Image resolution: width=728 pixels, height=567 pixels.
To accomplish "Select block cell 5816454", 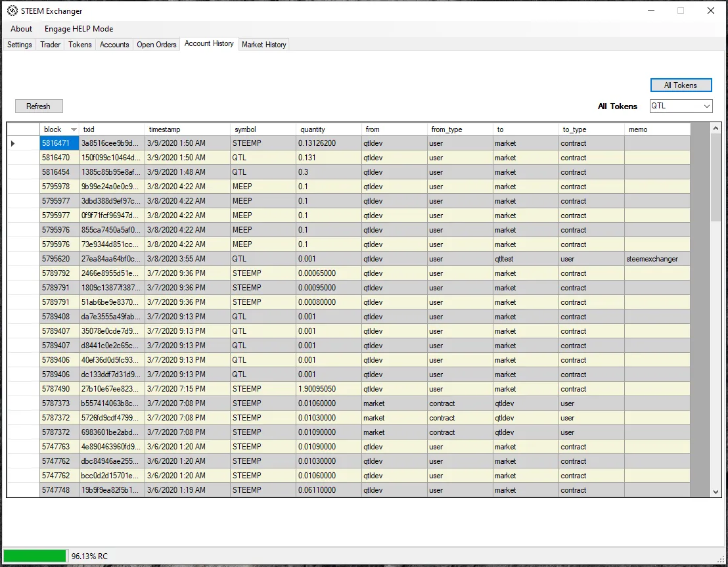I will (59, 172).
